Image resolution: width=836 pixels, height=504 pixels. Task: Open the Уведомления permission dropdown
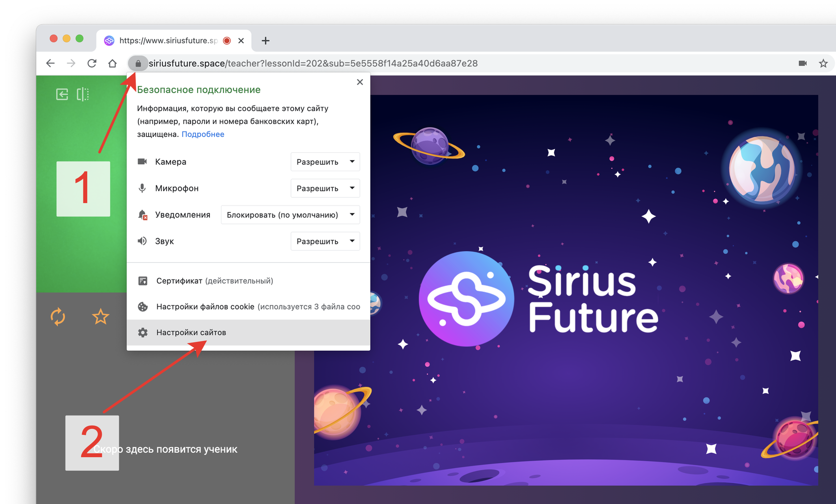point(290,214)
